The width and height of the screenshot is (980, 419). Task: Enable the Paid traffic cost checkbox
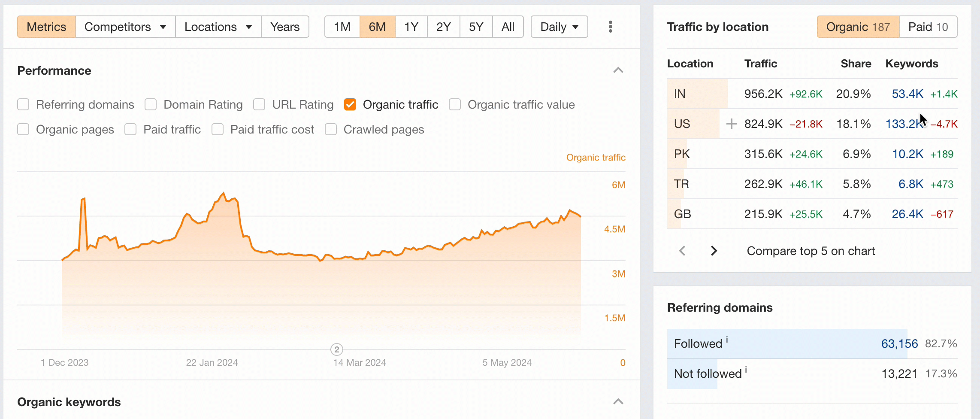pos(218,130)
